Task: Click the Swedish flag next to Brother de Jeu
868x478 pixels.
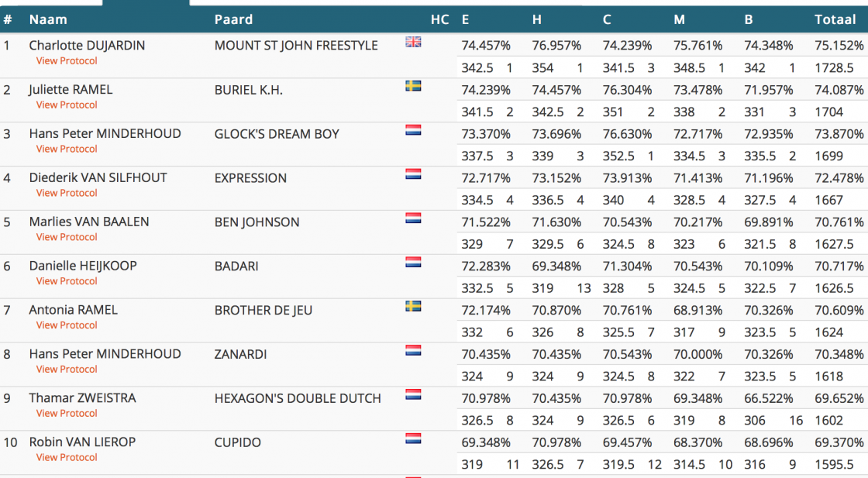Action: tap(413, 306)
